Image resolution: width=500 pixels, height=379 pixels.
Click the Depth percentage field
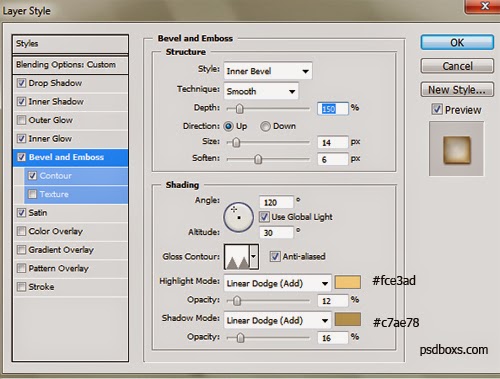pyautogui.click(x=333, y=109)
